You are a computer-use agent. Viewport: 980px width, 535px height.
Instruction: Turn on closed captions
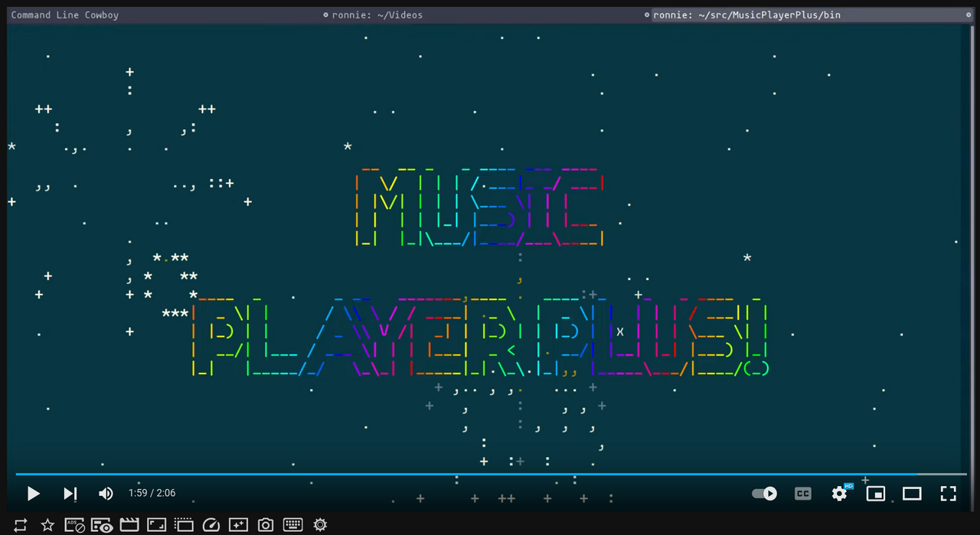click(802, 494)
